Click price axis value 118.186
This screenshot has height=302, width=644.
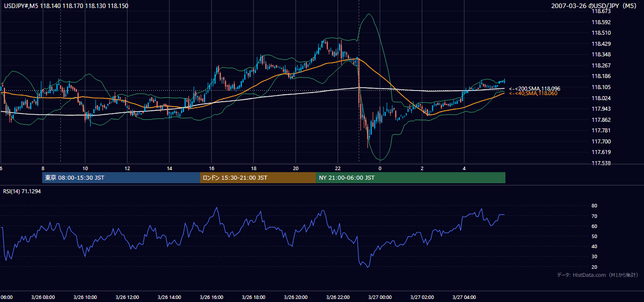coord(601,77)
